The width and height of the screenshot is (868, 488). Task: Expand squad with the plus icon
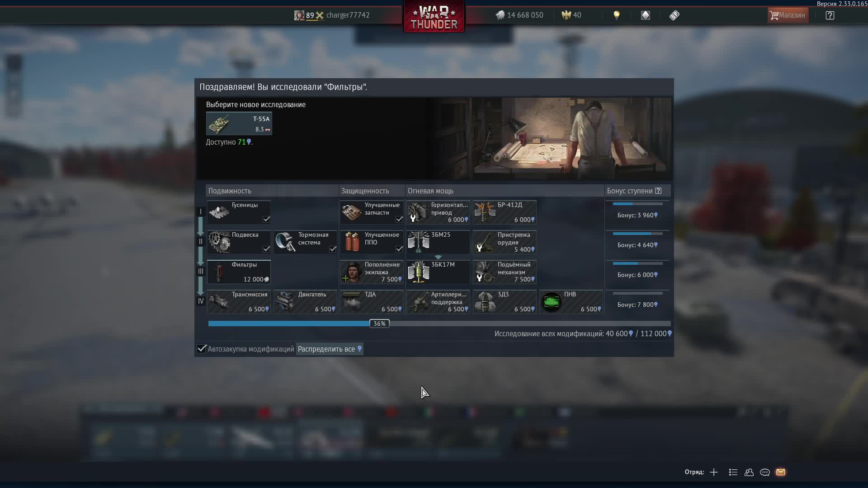714,472
